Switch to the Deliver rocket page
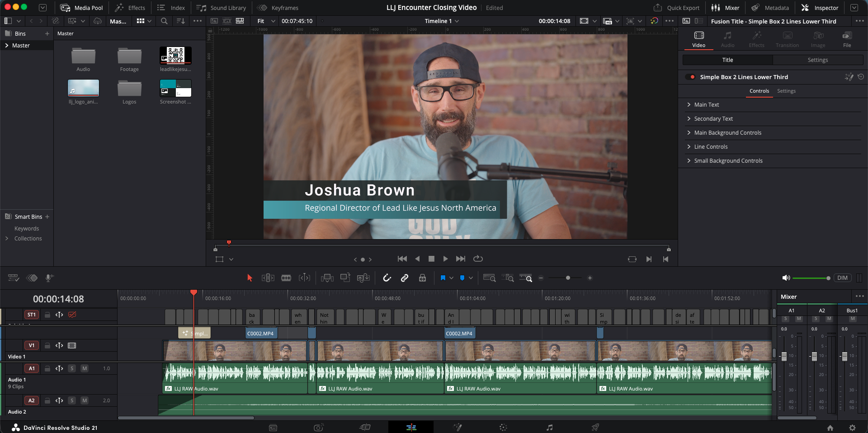Image resolution: width=868 pixels, height=433 pixels. (x=595, y=428)
